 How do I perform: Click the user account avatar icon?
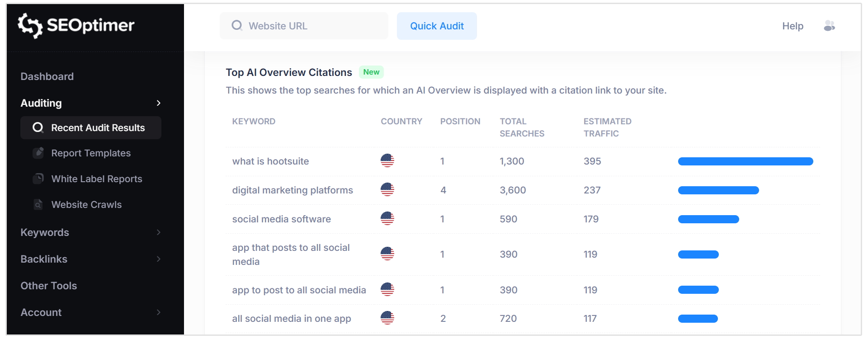tap(829, 26)
